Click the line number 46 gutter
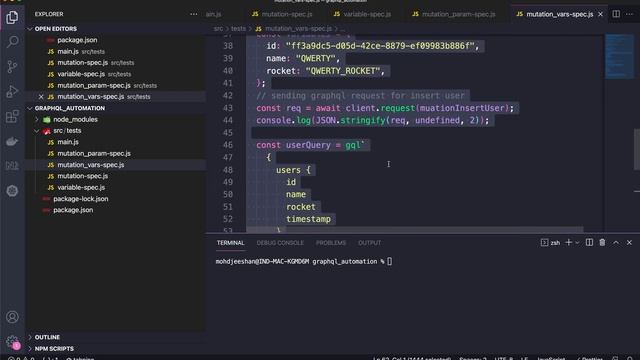 [x=228, y=145]
